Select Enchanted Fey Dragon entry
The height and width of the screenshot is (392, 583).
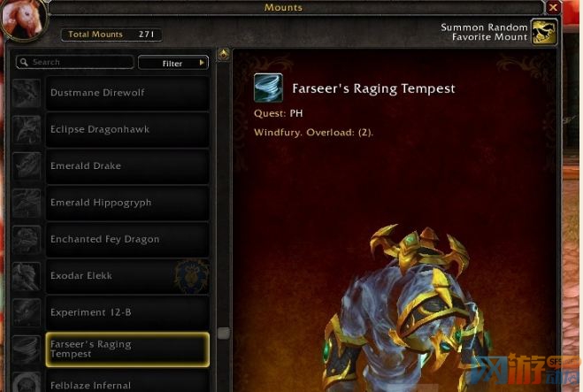(127, 239)
